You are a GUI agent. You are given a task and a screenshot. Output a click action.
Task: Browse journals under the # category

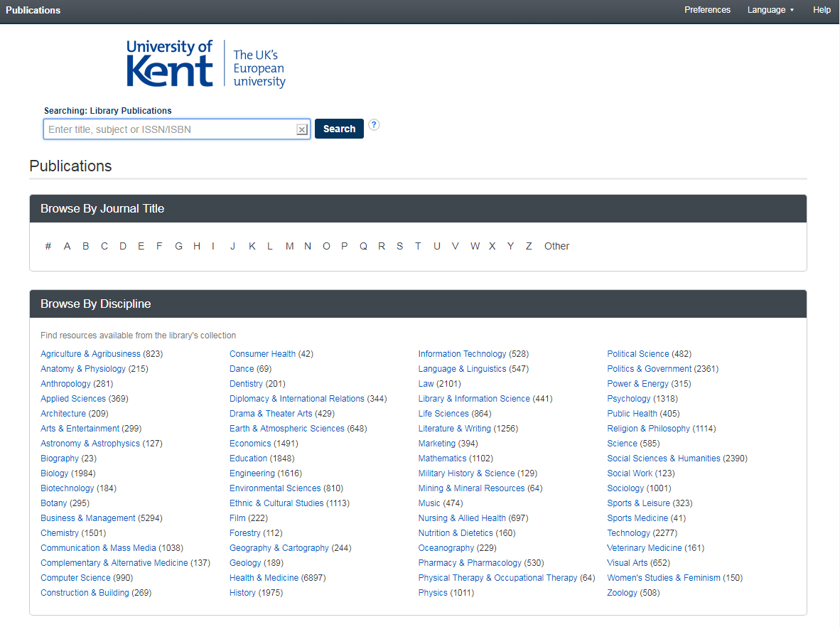click(x=48, y=246)
